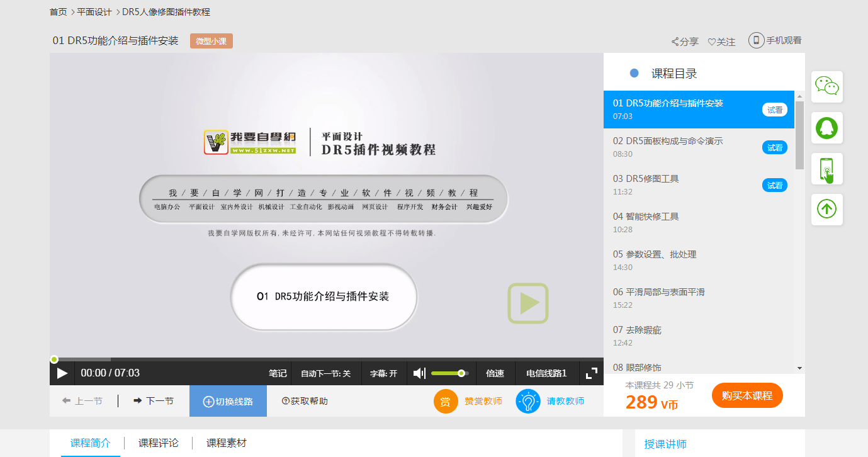Screen dimensions: 868x457
Task: Open the 倍速 playback speed menu
Action: 495,373
